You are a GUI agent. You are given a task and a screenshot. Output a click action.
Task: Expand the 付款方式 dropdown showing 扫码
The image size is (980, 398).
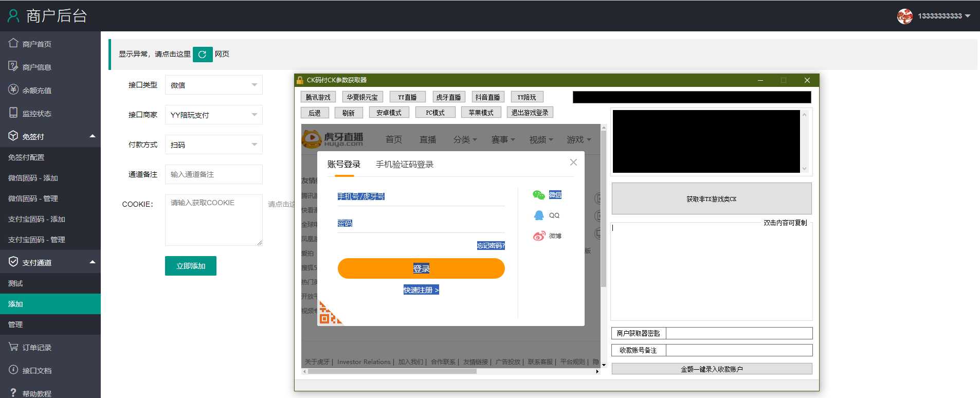tap(213, 145)
